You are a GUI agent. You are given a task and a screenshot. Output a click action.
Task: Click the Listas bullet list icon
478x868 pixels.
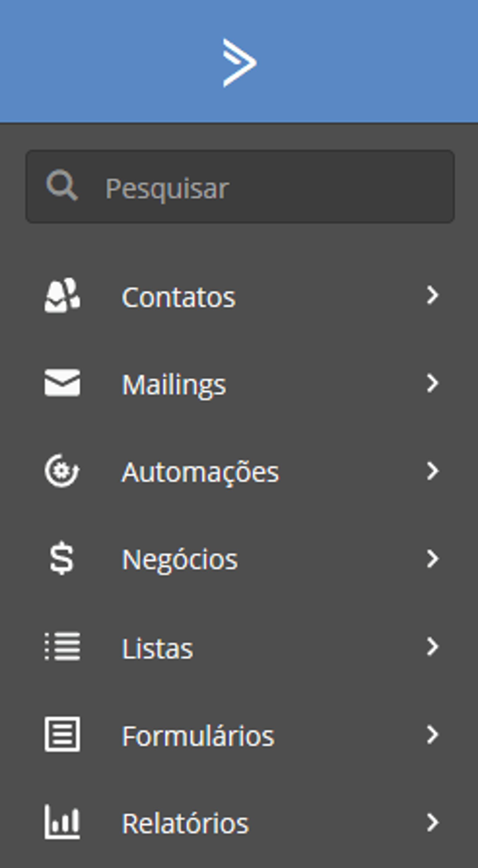coord(62,646)
